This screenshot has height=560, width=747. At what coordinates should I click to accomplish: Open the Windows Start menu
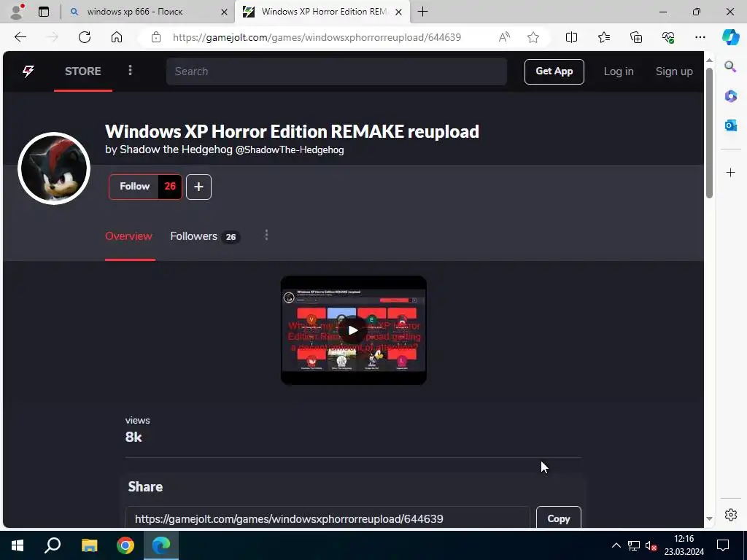(x=18, y=545)
